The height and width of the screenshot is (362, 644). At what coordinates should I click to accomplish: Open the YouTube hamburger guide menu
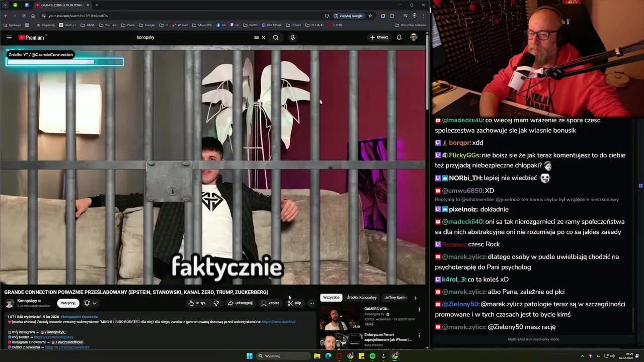point(9,37)
